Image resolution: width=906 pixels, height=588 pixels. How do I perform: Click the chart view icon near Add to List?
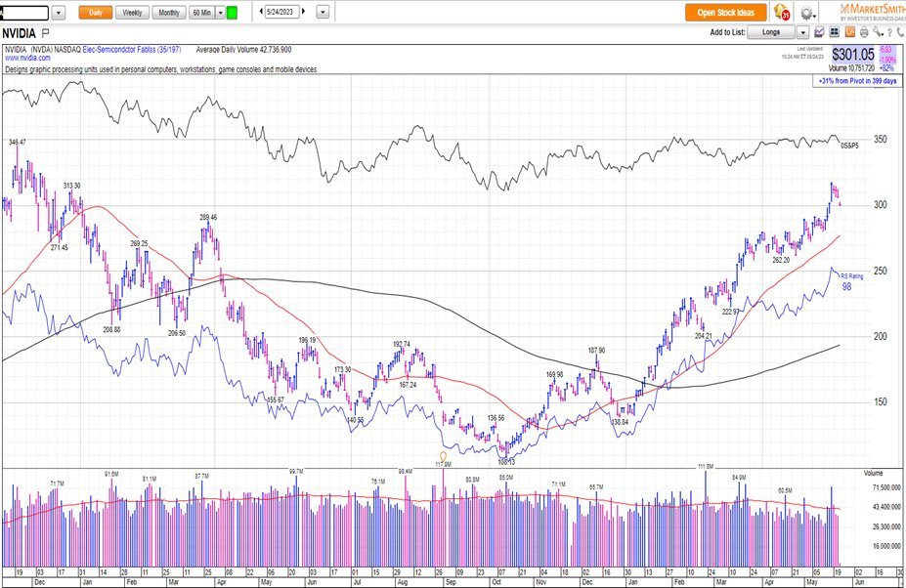click(x=819, y=32)
